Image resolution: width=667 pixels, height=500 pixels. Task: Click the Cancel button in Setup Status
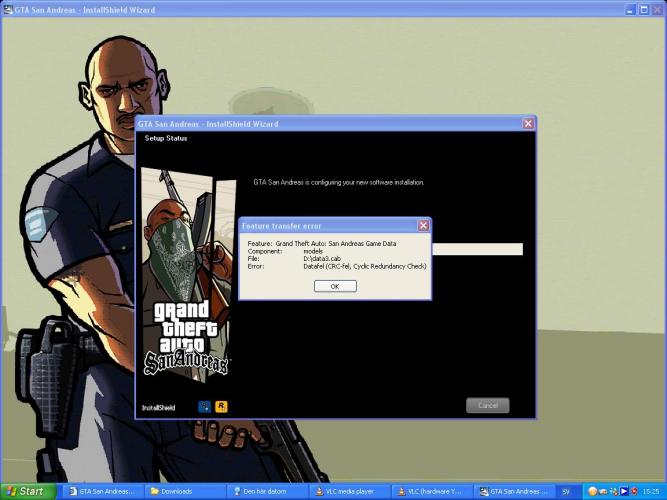pos(487,406)
